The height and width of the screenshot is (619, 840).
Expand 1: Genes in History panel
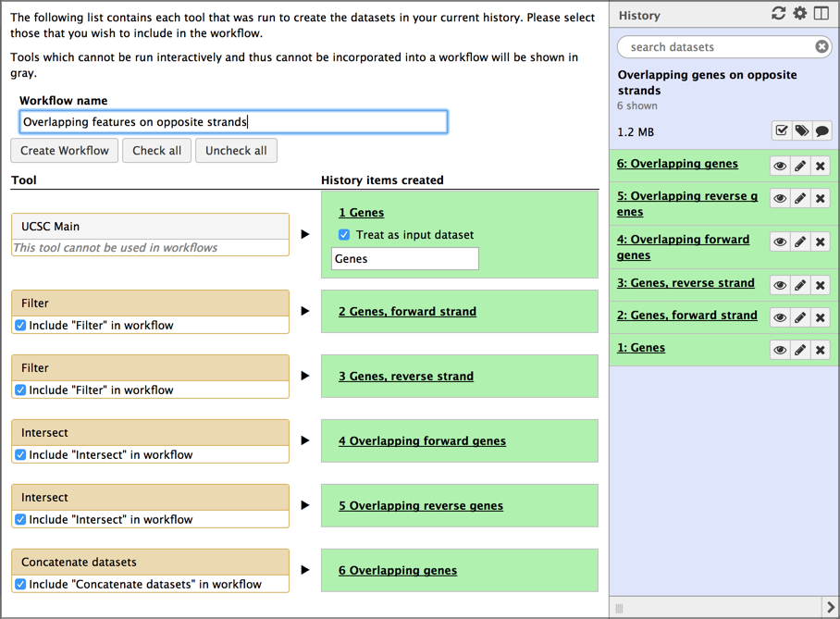pos(641,348)
